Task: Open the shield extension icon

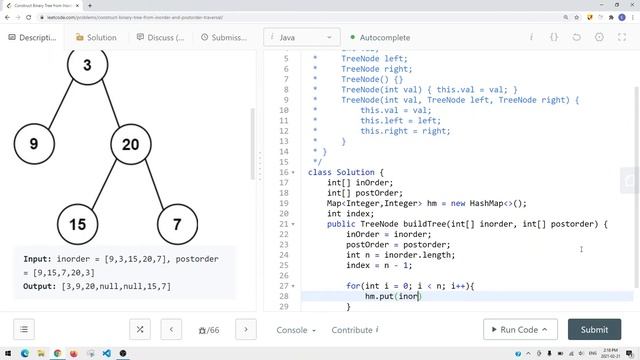Action: (589, 17)
